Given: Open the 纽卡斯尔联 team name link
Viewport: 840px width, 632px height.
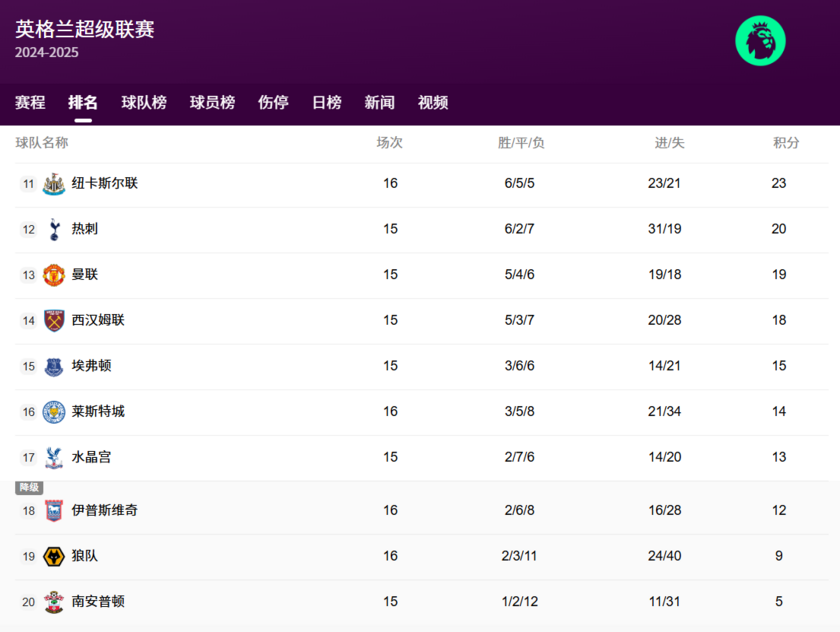Looking at the screenshot, I should tap(105, 184).
